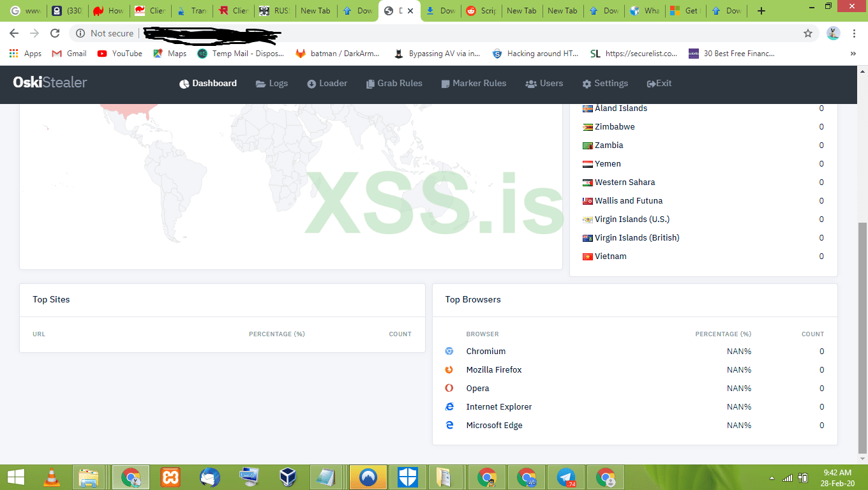The width and height of the screenshot is (868, 490).
Task: Select Dashboard in the navigation bar
Action: (x=207, y=83)
